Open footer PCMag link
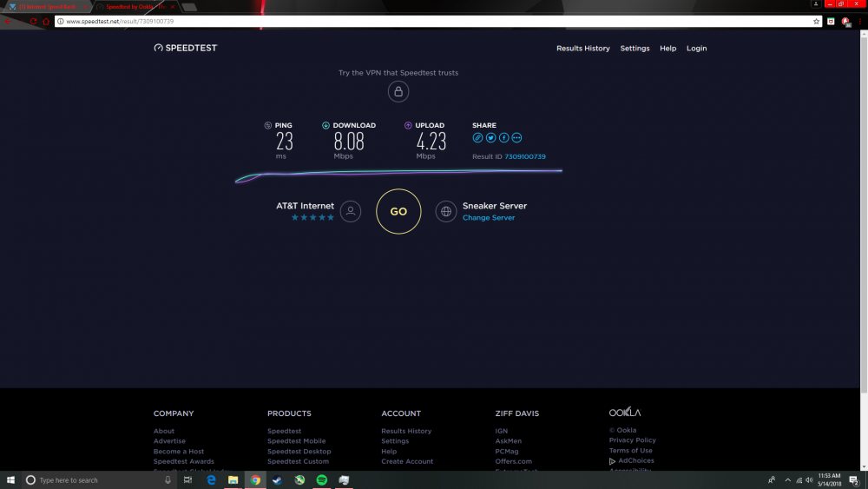The image size is (868, 489). pos(507,452)
